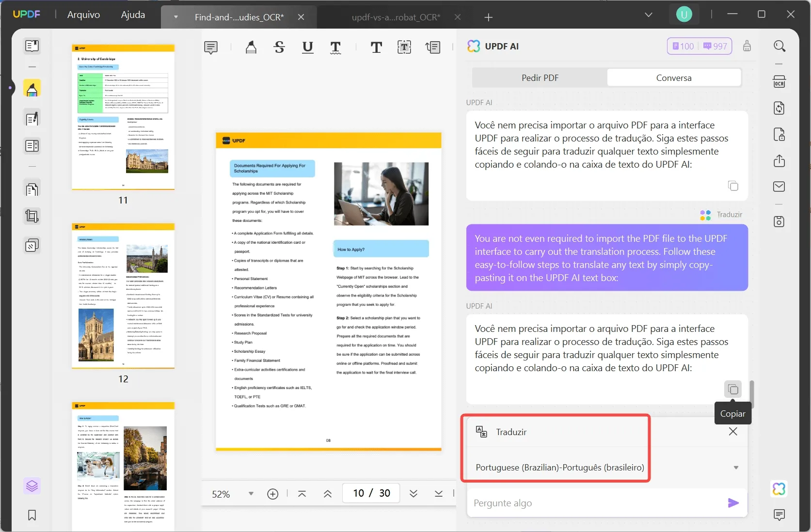The height and width of the screenshot is (532, 811).
Task: Select page 11 thumbnail
Action: 123,116
